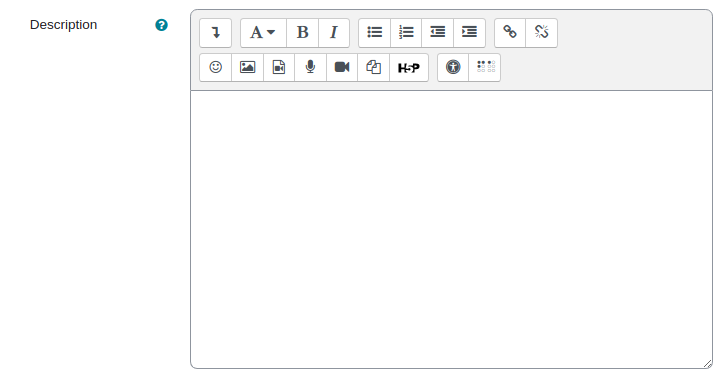Image resolution: width=723 pixels, height=380 pixels.
Task: Open the paragraph styles dropdown
Action: coord(263,33)
